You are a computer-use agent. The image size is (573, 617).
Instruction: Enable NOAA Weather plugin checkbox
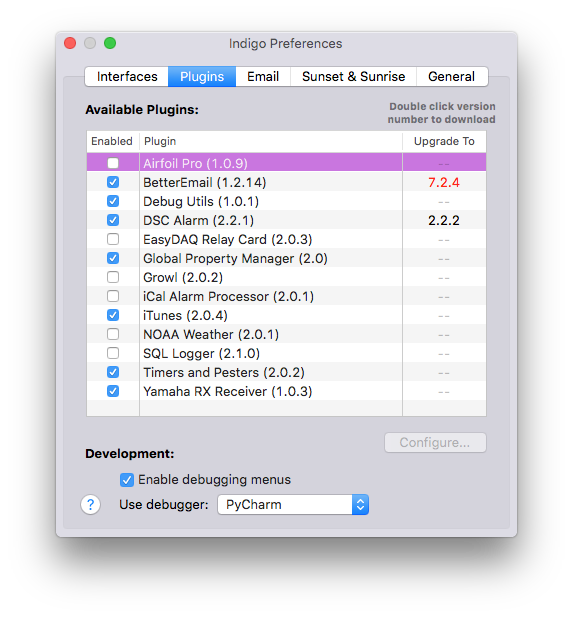pyautogui.click(x=113, y=334)
